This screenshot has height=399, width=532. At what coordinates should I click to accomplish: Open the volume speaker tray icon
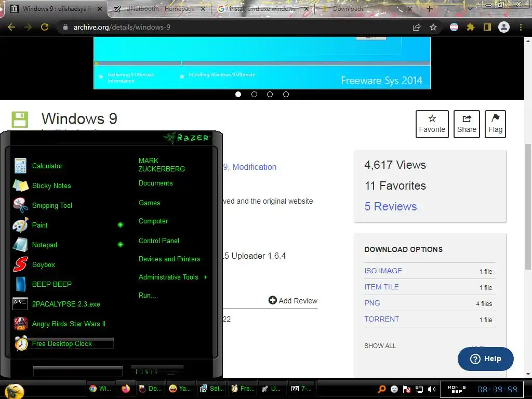pyautogui.click(x=432, y=389)
